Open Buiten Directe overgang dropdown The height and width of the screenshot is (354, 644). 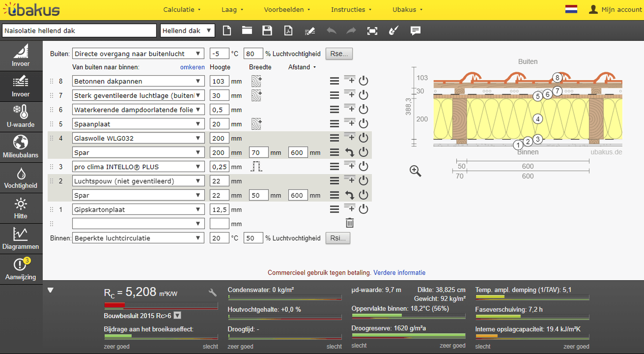(138, 53)
